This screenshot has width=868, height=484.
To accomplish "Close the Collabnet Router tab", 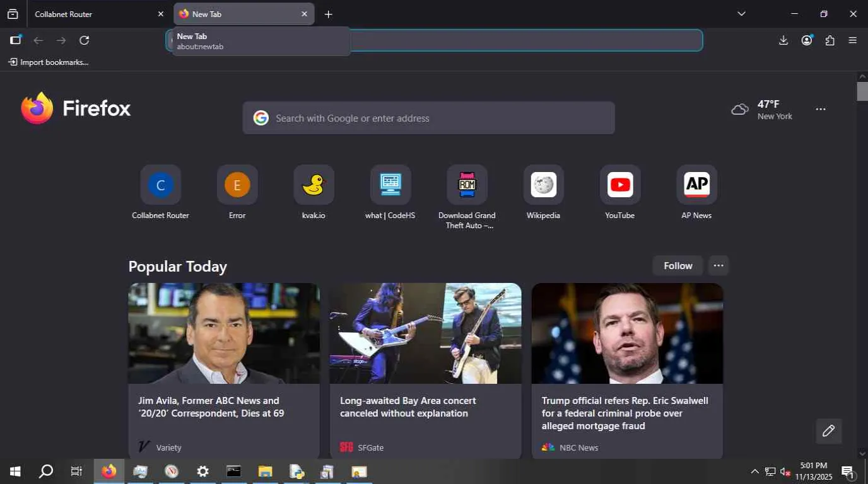I will pyautogui.click(x=160, y=14).
